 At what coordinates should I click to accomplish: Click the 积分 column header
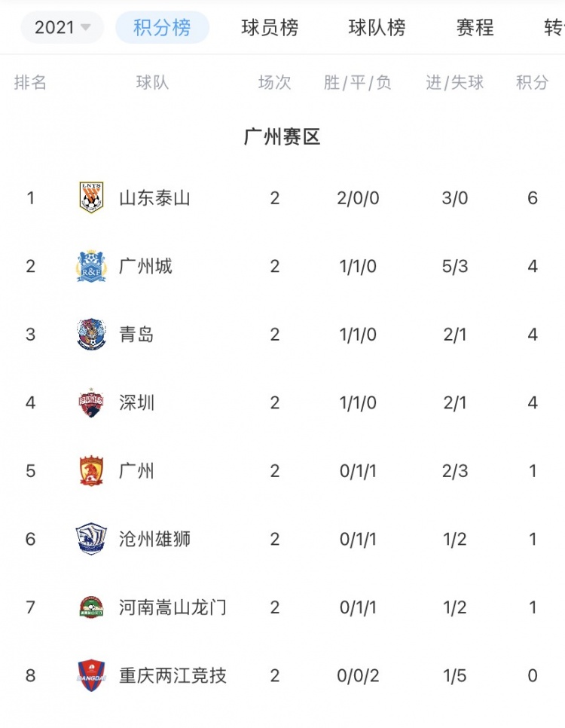point(533,83)
